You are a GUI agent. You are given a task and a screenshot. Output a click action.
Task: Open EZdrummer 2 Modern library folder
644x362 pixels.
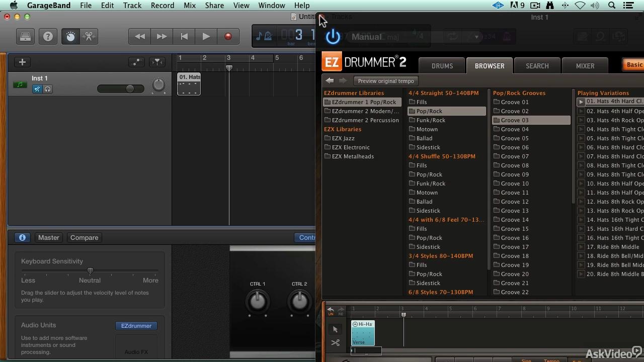pos(362,111)
